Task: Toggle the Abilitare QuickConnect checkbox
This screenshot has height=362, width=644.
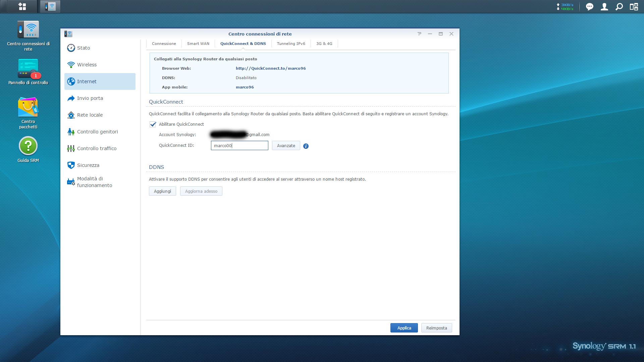Action: [x=153, y=124]
